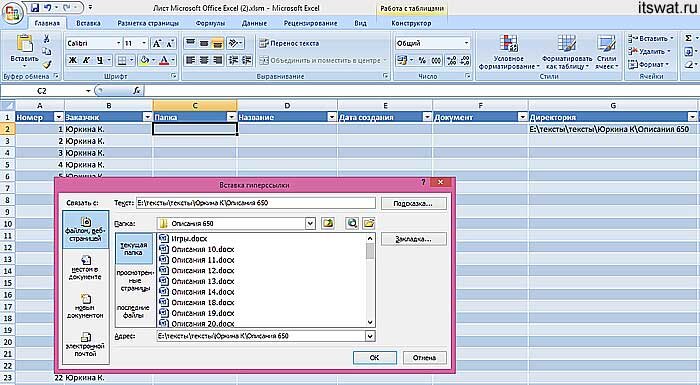Copy selection using the copy icon
Image resolution: width=700 pixels, height=385 pixels.
46,52
